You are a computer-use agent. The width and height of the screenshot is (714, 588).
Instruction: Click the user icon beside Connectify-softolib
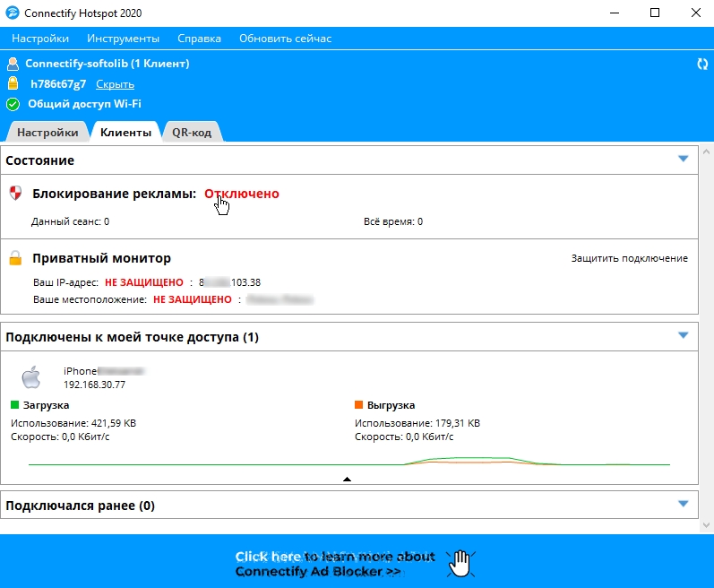point(13,64)
